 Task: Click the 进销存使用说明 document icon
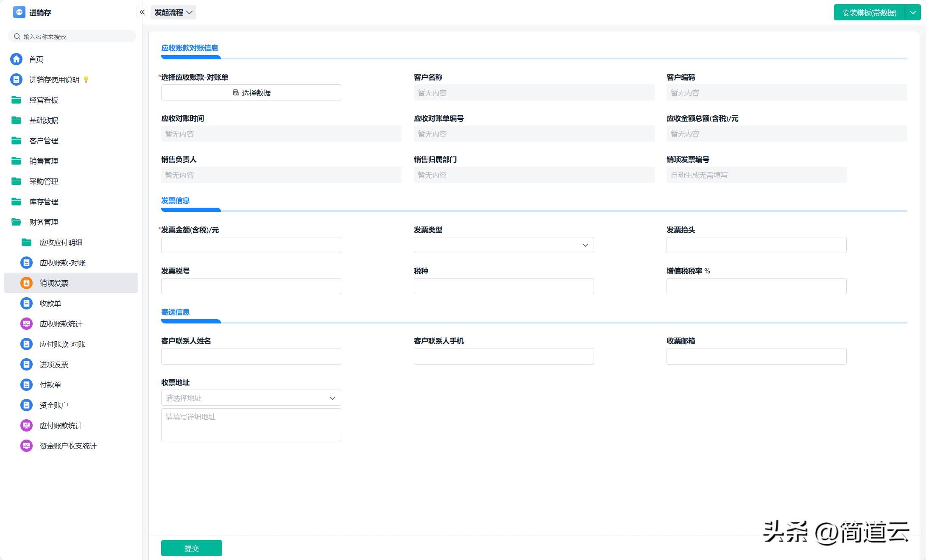point(16,79)
